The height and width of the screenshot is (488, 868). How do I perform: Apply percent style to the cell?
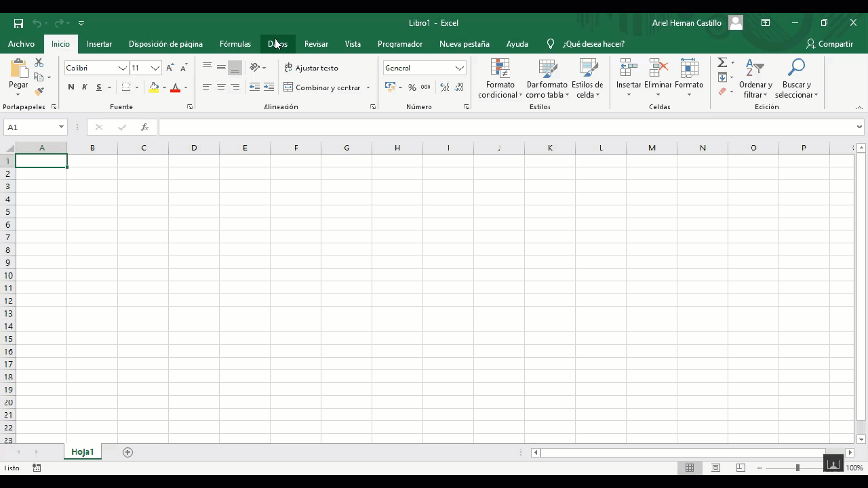click(412, 87)
